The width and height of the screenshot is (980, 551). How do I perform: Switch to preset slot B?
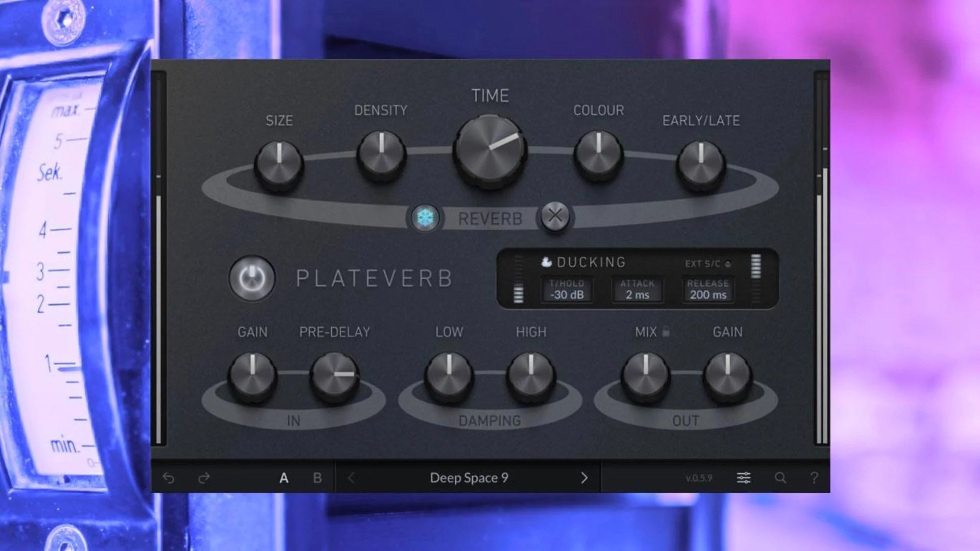(317, 478)
